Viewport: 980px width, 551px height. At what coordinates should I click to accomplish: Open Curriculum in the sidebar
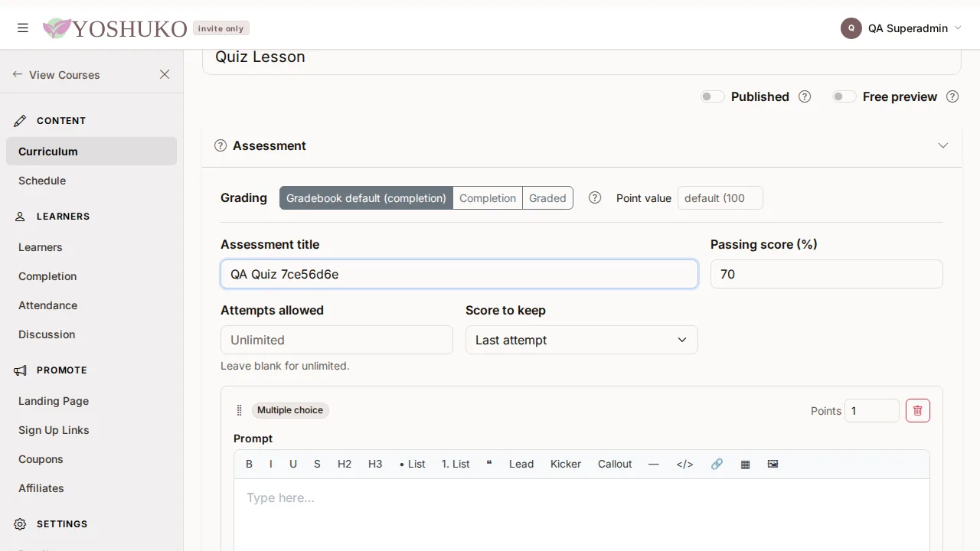[91, 152]
